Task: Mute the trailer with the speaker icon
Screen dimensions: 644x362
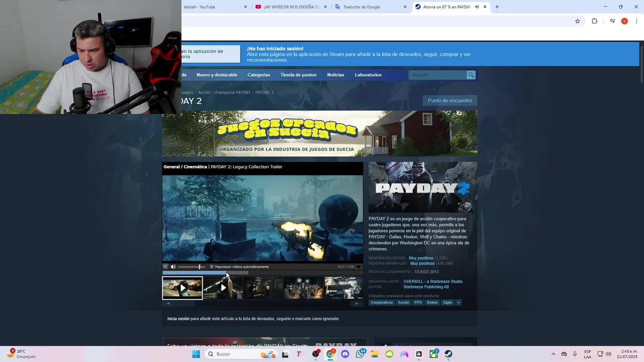Action: click(173, 266)
